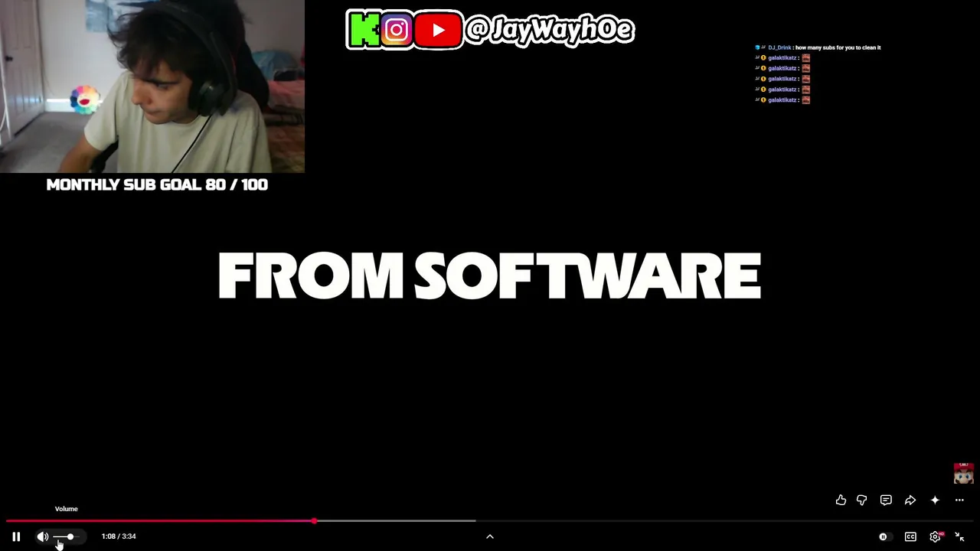Open the three-dot more actions menu
Viewport: 980px width, 551px height.
point(959,500)
